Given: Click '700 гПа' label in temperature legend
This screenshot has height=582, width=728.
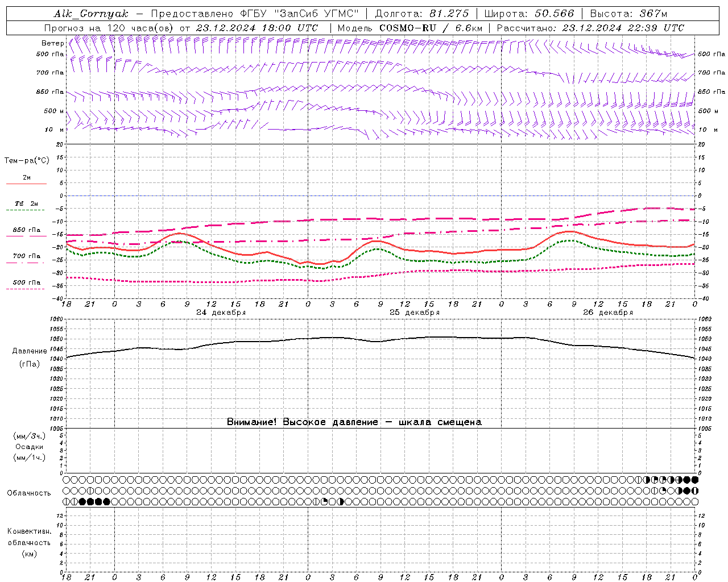Looking at the screenshot, I should 27,256.
